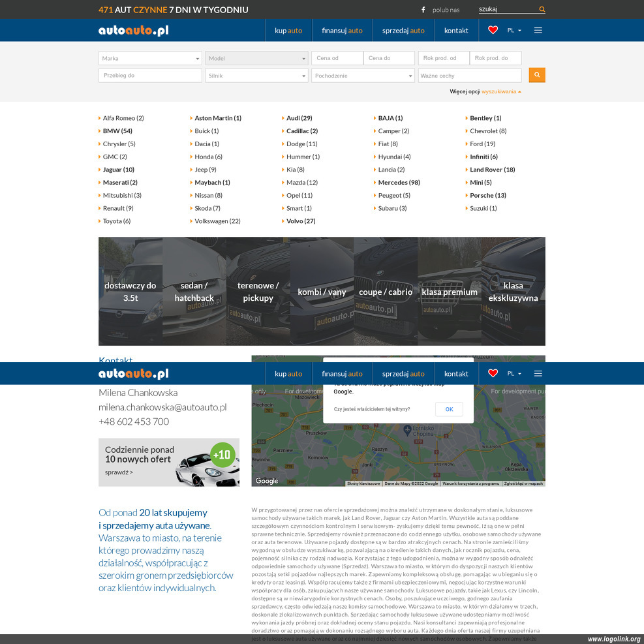The height and width of the screenshot is (644, 644).
Task: Browse Jaguar (10) cars
Action: point(118,170)
